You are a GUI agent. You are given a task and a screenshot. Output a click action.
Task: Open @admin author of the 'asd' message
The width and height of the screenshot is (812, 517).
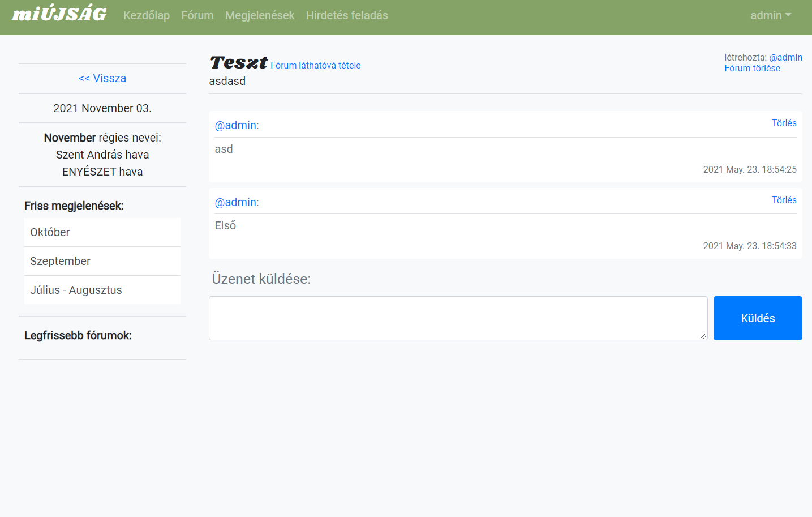pos(237,125)
